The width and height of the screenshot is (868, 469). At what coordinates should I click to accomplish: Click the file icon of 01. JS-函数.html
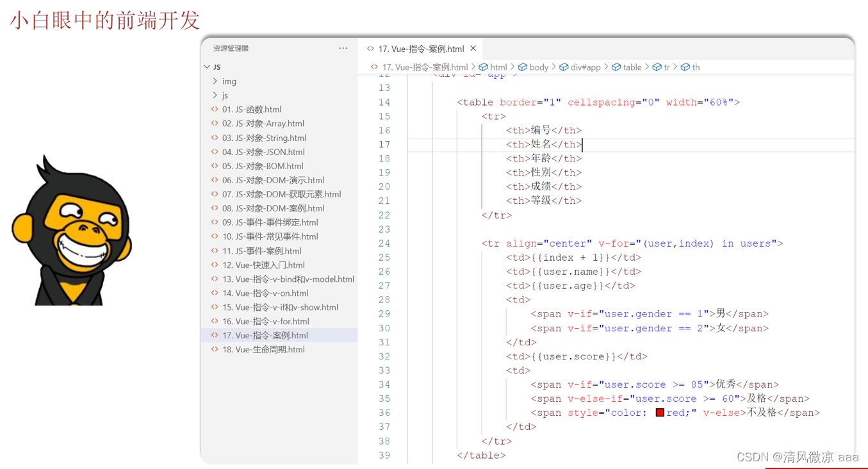tap(215, 110)
